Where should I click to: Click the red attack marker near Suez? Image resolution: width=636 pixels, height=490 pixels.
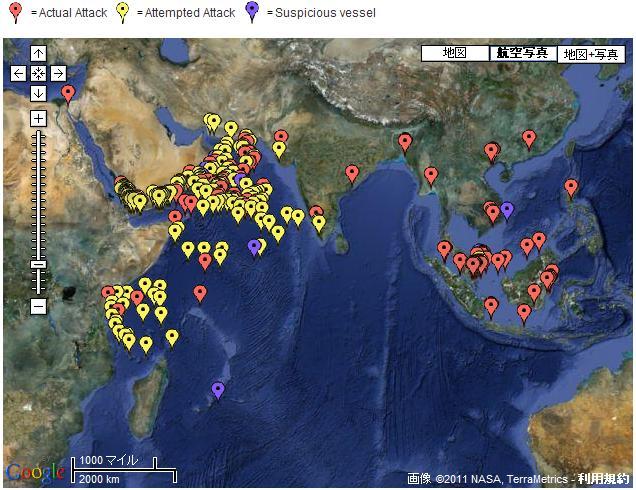click(x=68, y=94)
